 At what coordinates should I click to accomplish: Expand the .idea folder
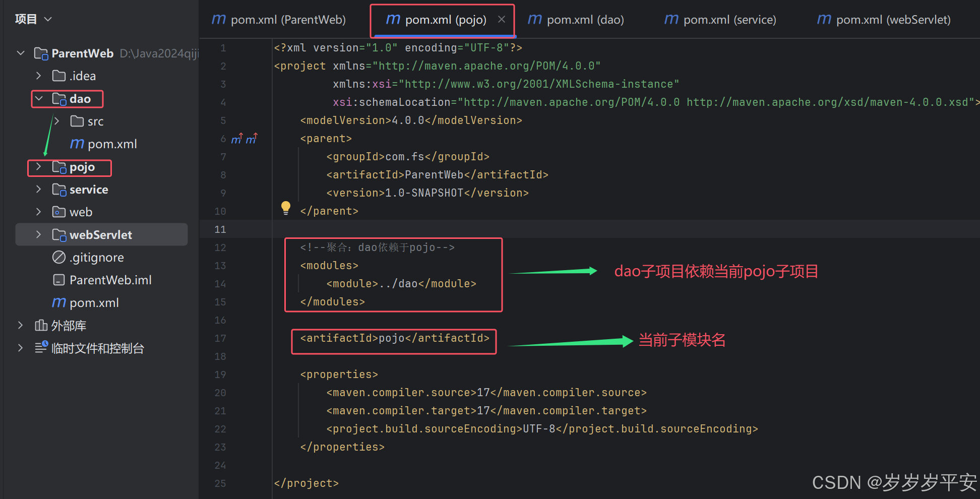click(x=39, y=76)
